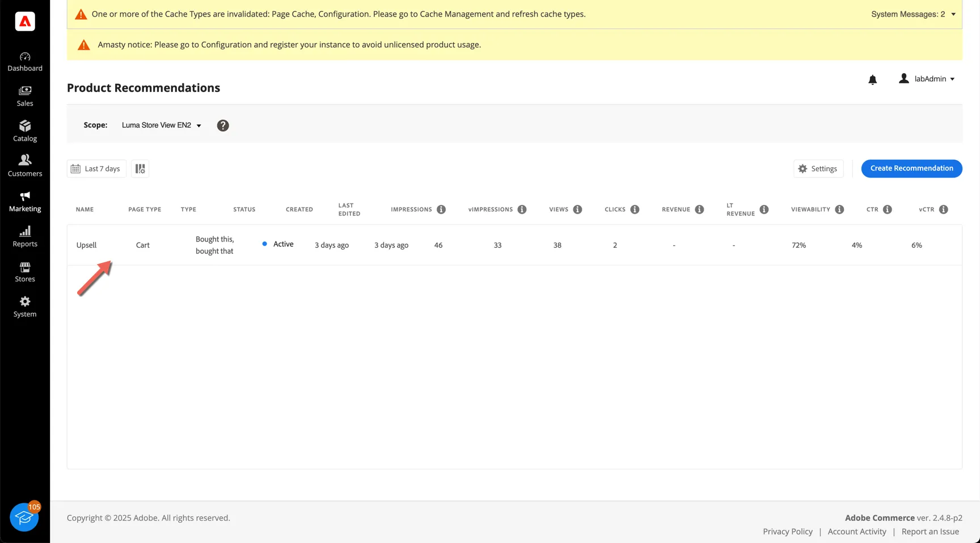Open the Marketing sidebar menu
This screenshot has height=543, width=980.
(x=25, y=202)
